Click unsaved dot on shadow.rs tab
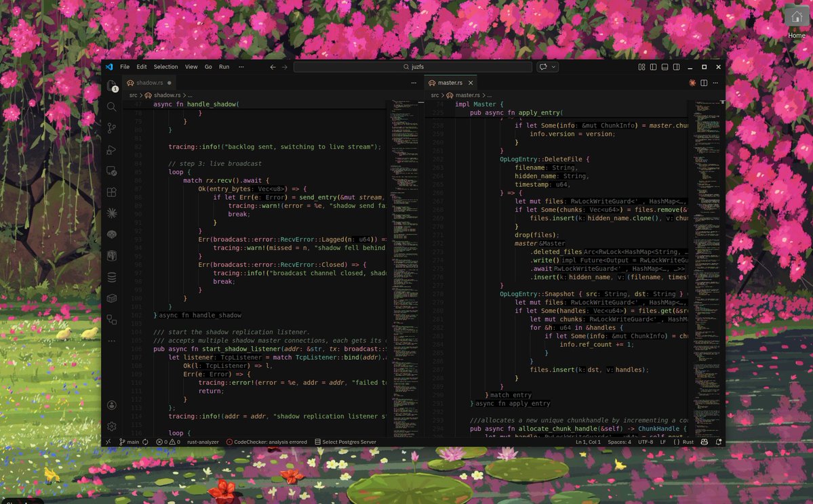The image size is (813, 504). (169, 83)
